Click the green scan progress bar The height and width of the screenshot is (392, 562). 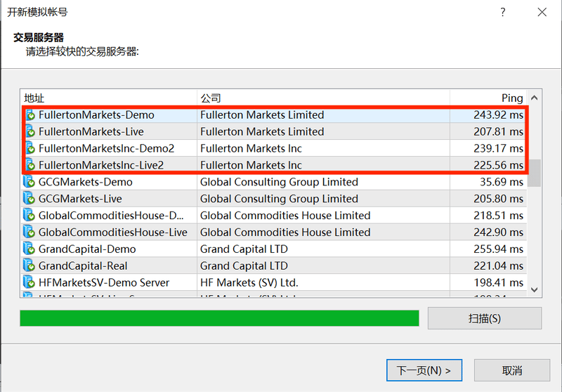point(219,318)
